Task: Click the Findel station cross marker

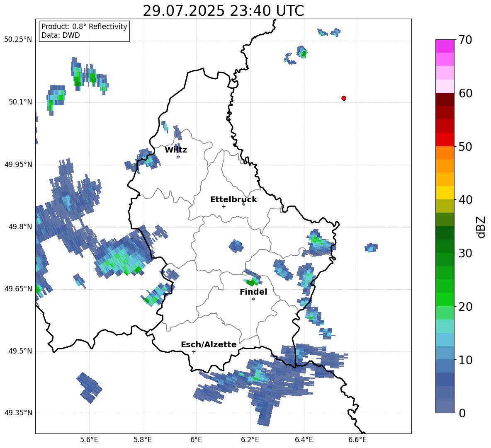Action: (x=253, y=299)
